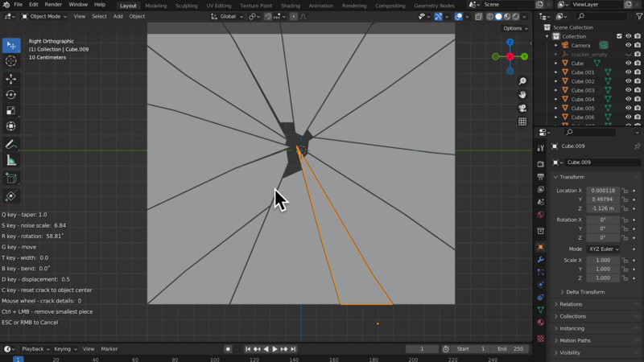Disable Cube.006 in renders

tap(638, 117)
